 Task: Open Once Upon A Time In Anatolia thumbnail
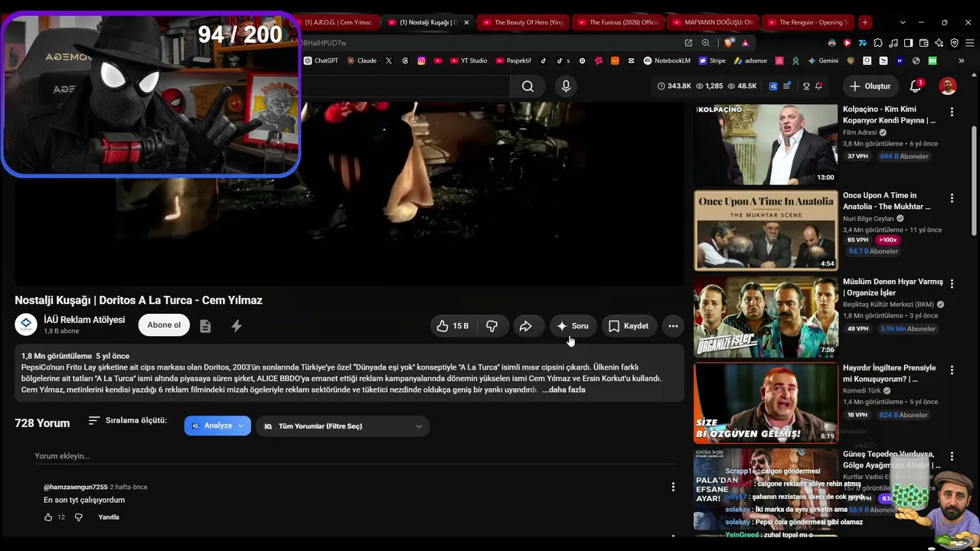(766, 230)
